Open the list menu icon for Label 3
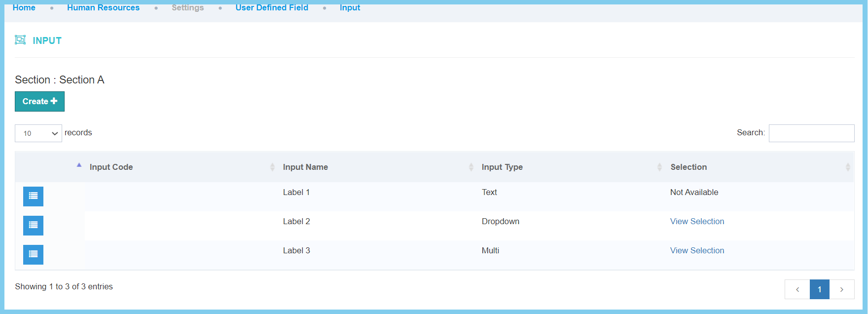This screenshot has width=868, height=314. [33, 254]
